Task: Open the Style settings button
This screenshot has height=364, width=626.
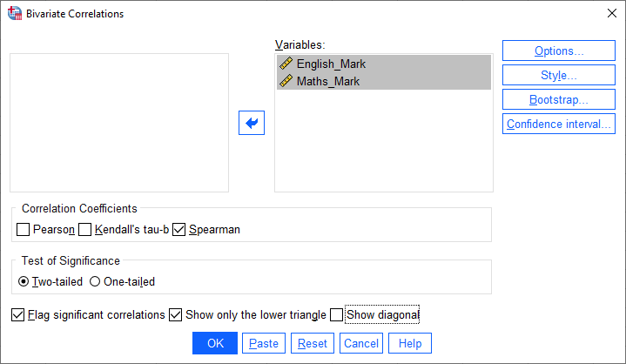Action: click(x=558, y=76)
